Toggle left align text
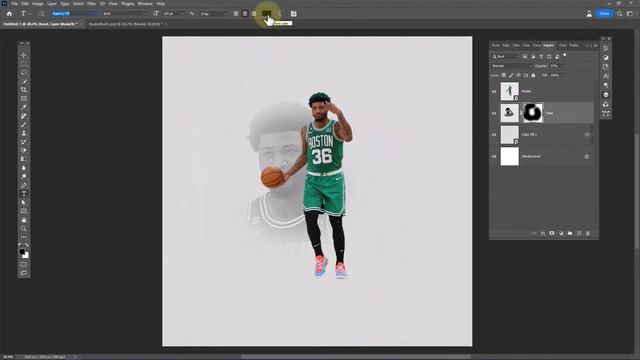Viewport: 640px width, 360px height. click(236, 13)
